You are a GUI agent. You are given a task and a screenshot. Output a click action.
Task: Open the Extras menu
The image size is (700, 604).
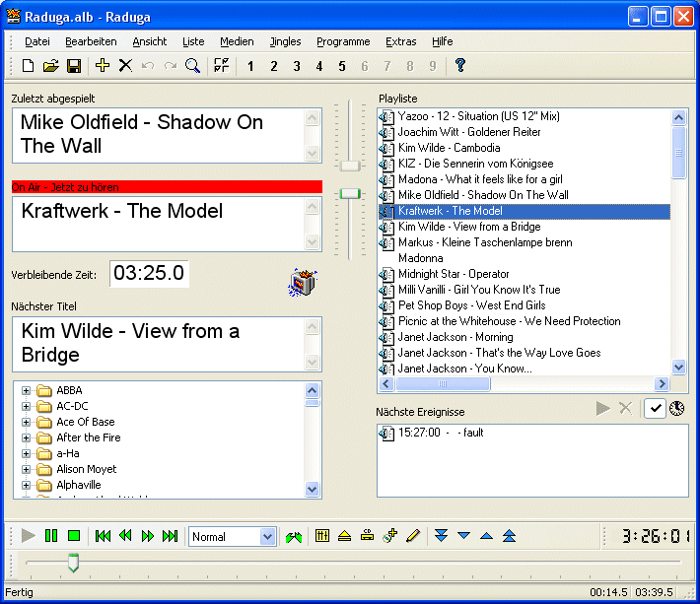401,41
